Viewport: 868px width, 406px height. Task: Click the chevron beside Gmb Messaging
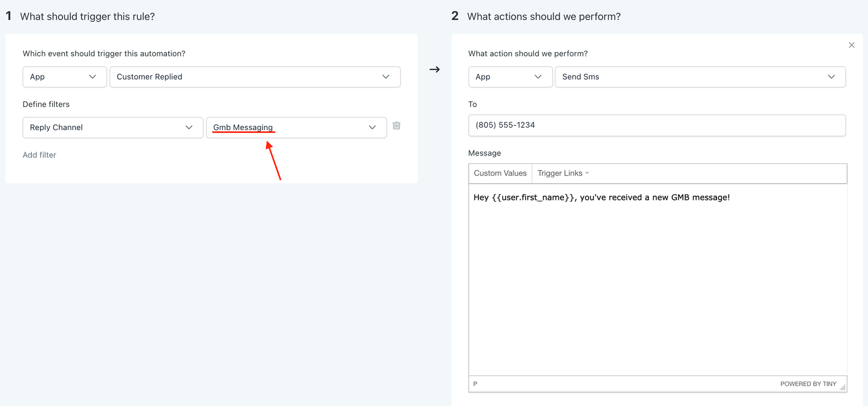(x=372, y=127)
